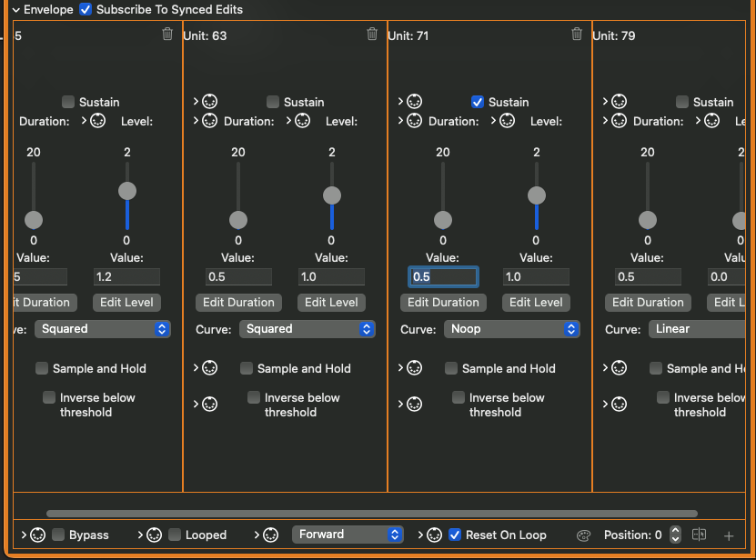Viewport: 756px width, 560px height.
Task: Click the Unit 63 Level value field
Action: [x=331, y=277]
